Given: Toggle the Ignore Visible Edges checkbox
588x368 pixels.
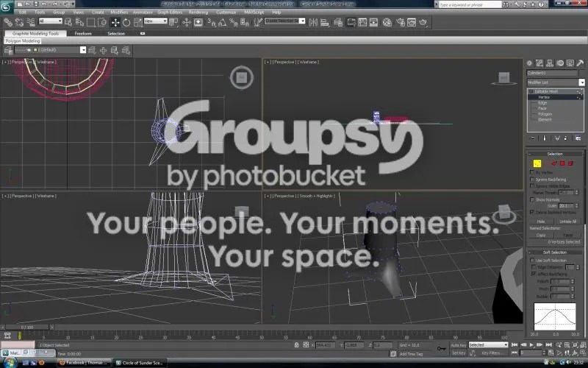Looking at the screenshot, I should (532, 186).
